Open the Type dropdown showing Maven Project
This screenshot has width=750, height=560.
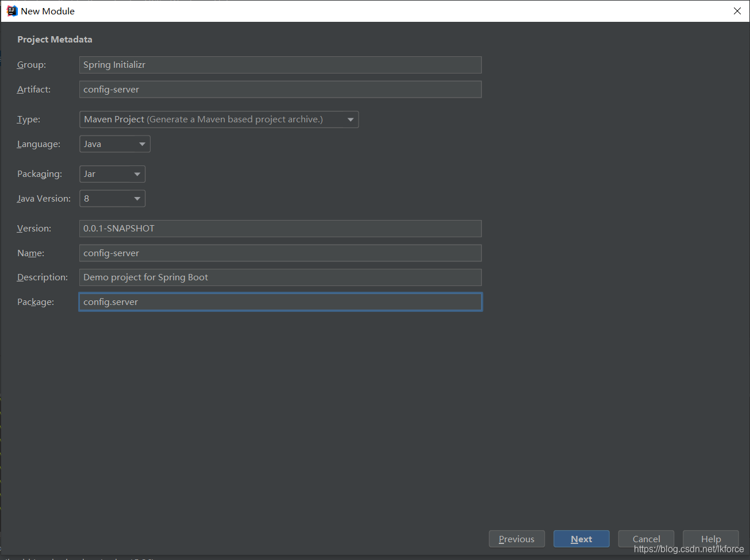coord(219,119)
